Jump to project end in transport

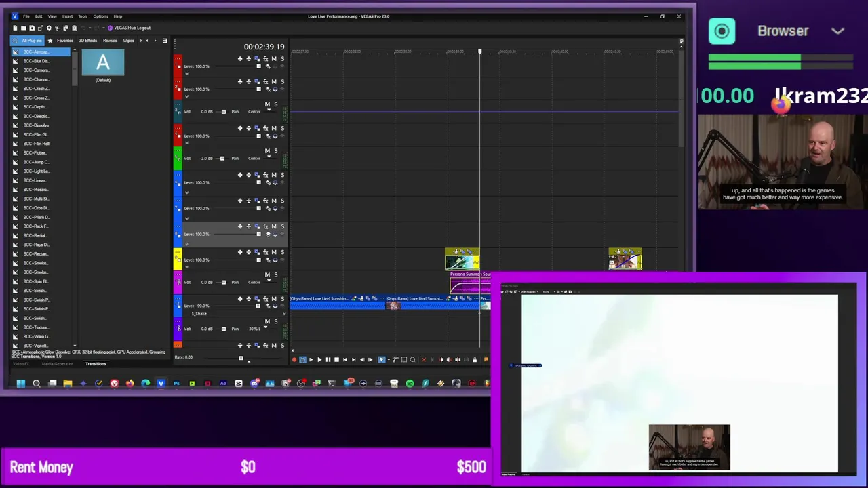click(353, 360)
